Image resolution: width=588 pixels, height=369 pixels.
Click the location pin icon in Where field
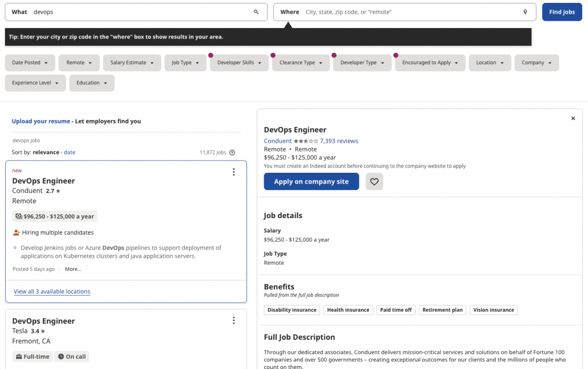coord(525,12)
